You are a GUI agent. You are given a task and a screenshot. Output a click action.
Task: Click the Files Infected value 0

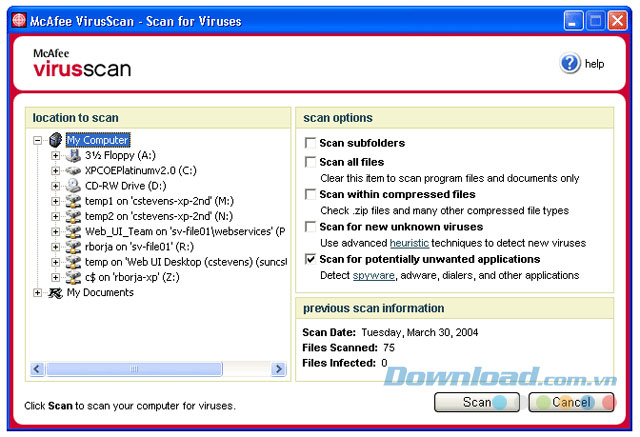[384, 363]
